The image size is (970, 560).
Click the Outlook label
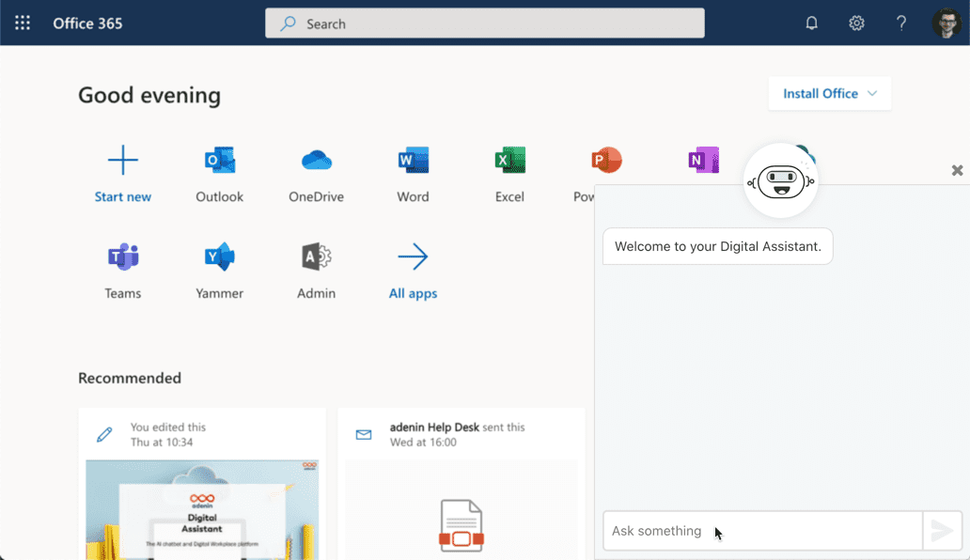coord(220,196)
